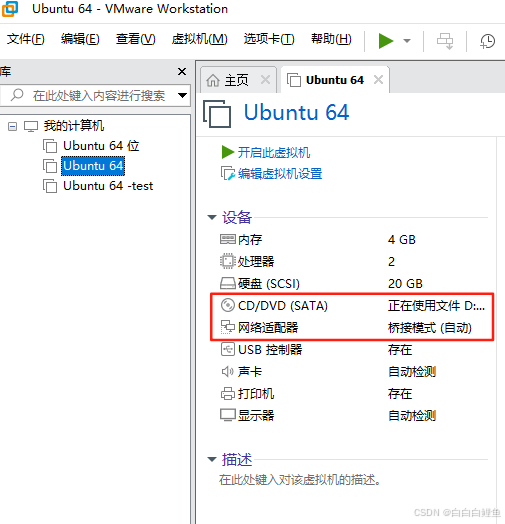Click 编辑虚拟机设置 link
The width and height of the screenshot is (505, 524).
coord(280,174)
